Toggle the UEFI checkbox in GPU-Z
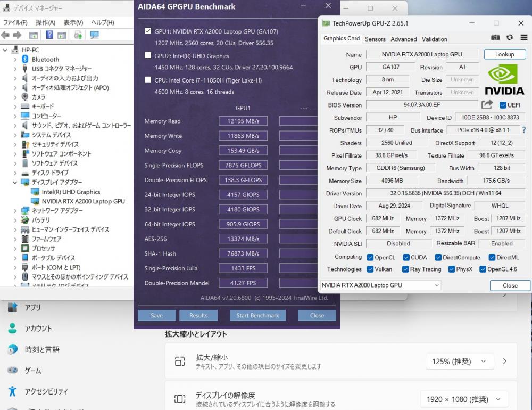The height and width of the screenshot is (410, 532). point(503,105)
